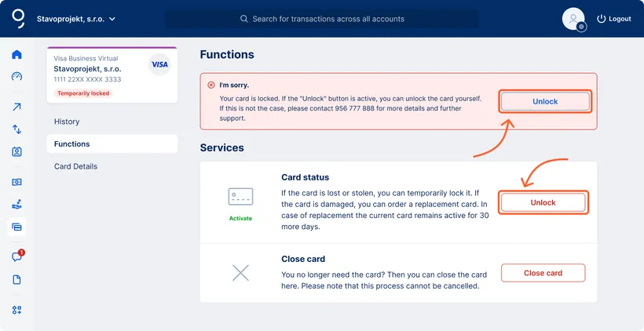The image size is (644, 331).
Task: Open messages with the notification badge
Action: click(x=16, y=256)
